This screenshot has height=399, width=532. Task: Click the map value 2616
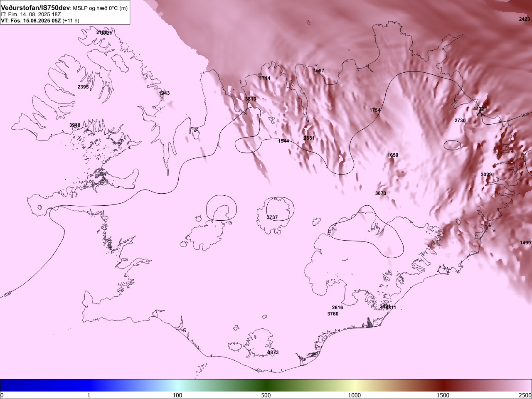337,308
